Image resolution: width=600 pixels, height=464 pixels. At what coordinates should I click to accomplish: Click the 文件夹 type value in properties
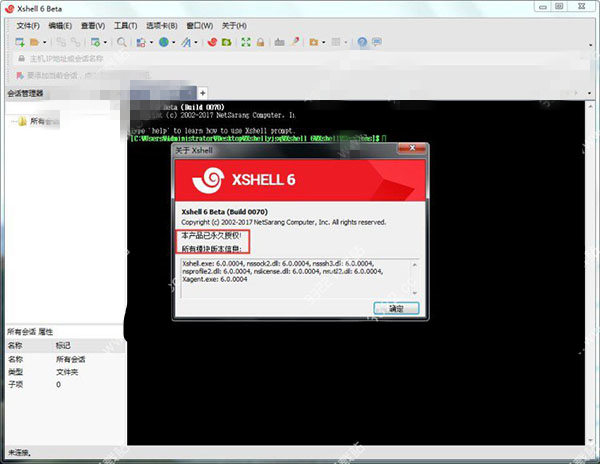[x=67, y=372]
